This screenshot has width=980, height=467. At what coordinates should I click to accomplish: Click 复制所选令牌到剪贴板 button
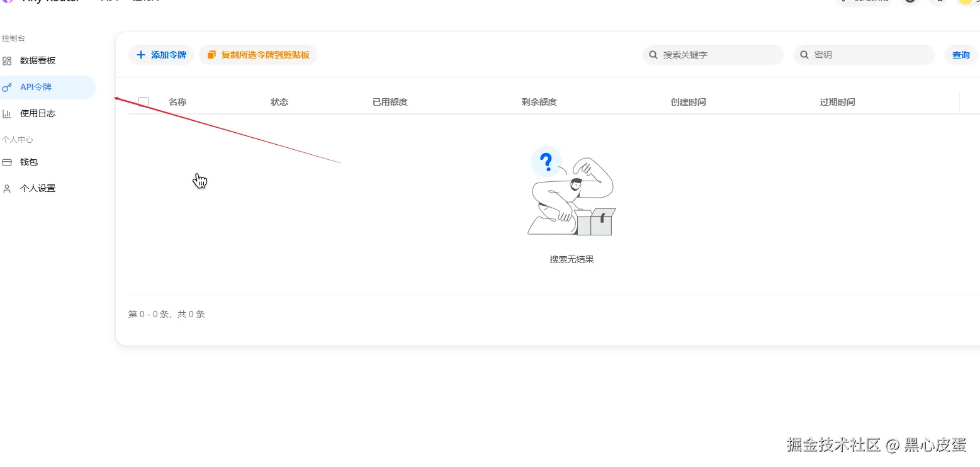click(x=258, y=55)
